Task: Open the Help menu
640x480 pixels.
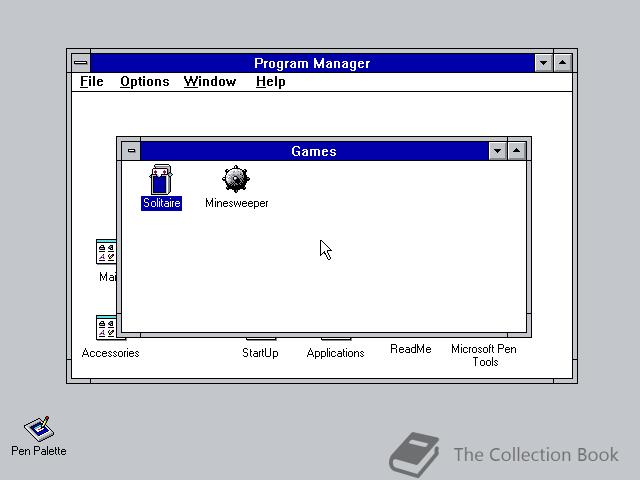Action: coord(271,82)
